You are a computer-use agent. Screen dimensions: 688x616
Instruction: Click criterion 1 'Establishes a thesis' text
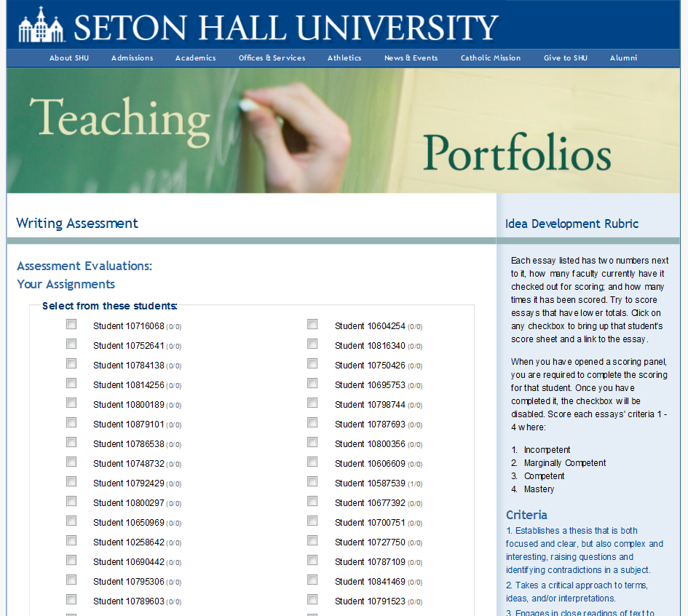pyautogui.click(x=584, y=550)
